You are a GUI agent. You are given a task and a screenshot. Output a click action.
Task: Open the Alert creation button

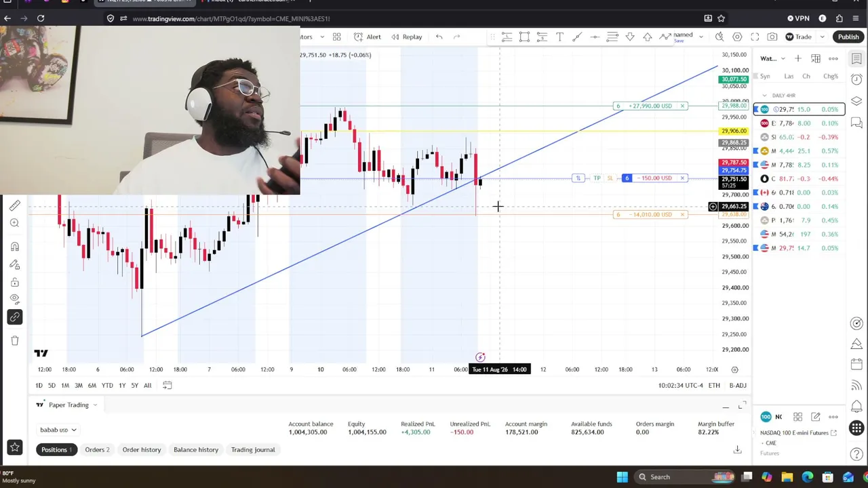point(368,37)
